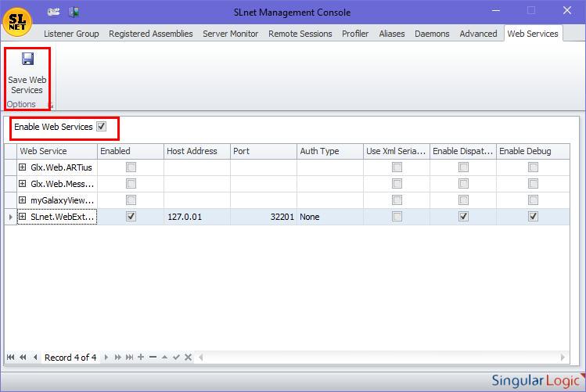
Task: Open the Daemons tab
Action: coord(432,34)
